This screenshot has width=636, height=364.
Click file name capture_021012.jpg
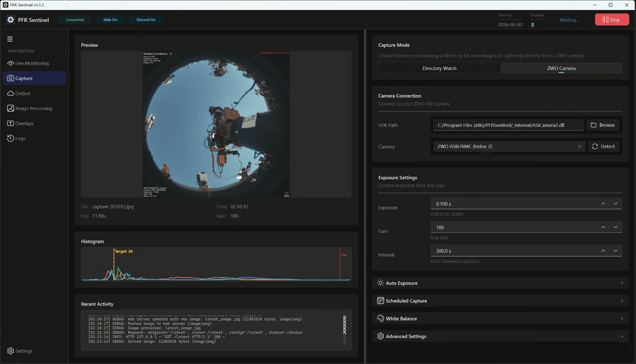point(113,206)
